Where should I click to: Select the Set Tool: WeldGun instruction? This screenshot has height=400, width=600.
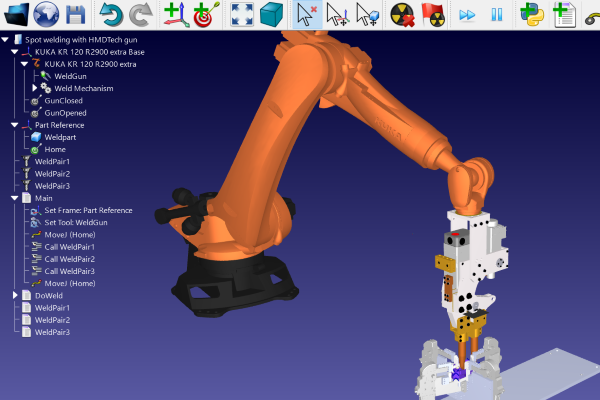(74, 222)
